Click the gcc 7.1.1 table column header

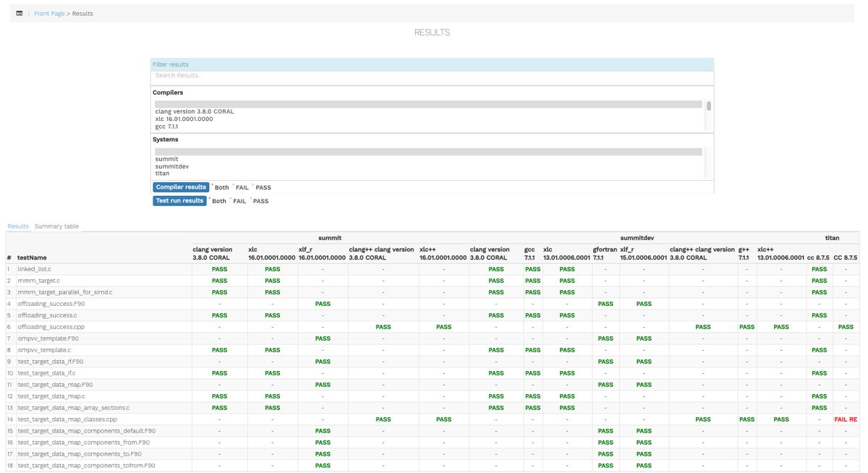[532, 253]
